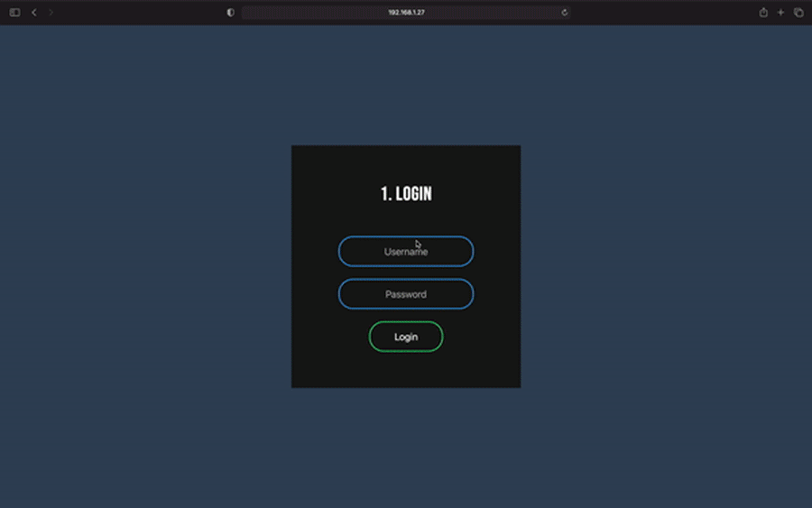Click the Username input field
The image size is (812, 508).
point(405,252)
